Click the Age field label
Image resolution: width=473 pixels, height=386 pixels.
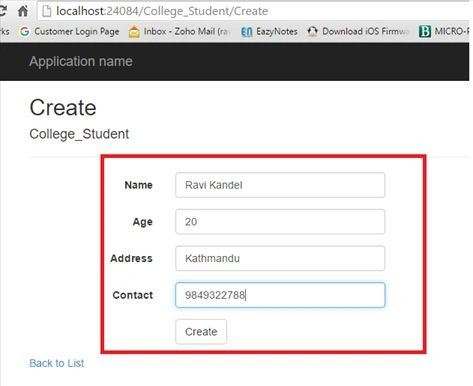pos(143,222)
